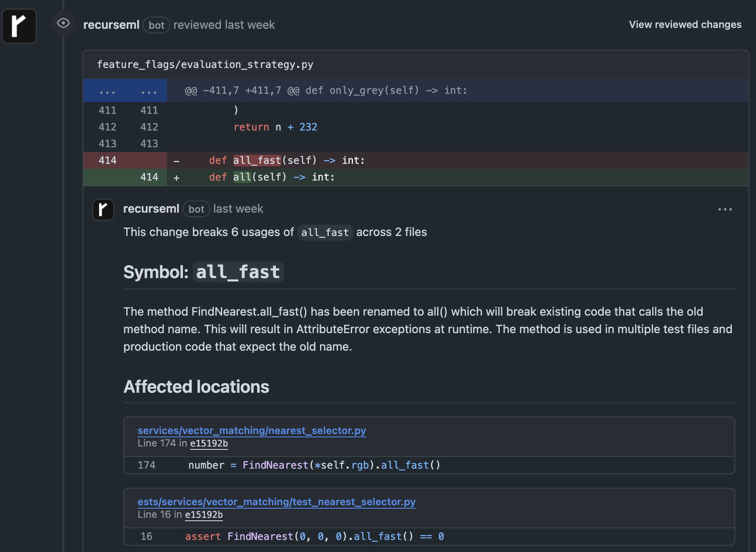Click the 'reviewed last week' timestamp
The image size is (756, 552).
pyautogui.click(x=224, y=25)
